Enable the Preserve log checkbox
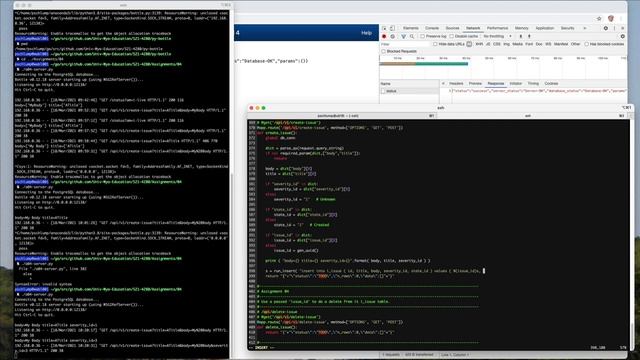Viewport: 640px width, 360px height. pyautogui.click(x=422, y=36)
